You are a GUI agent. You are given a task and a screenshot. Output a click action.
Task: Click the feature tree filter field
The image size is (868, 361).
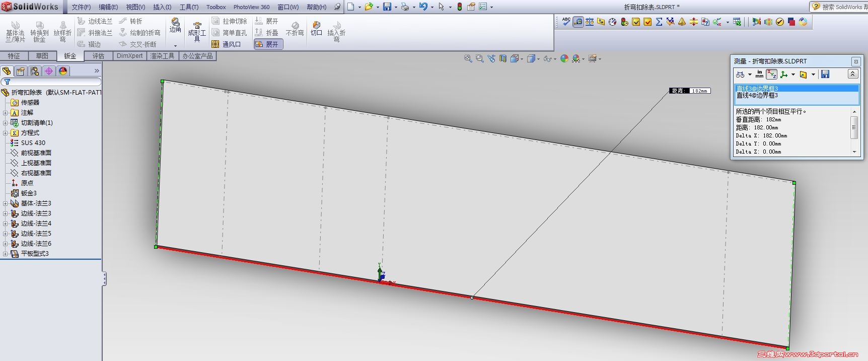click(x=51, y=82)
